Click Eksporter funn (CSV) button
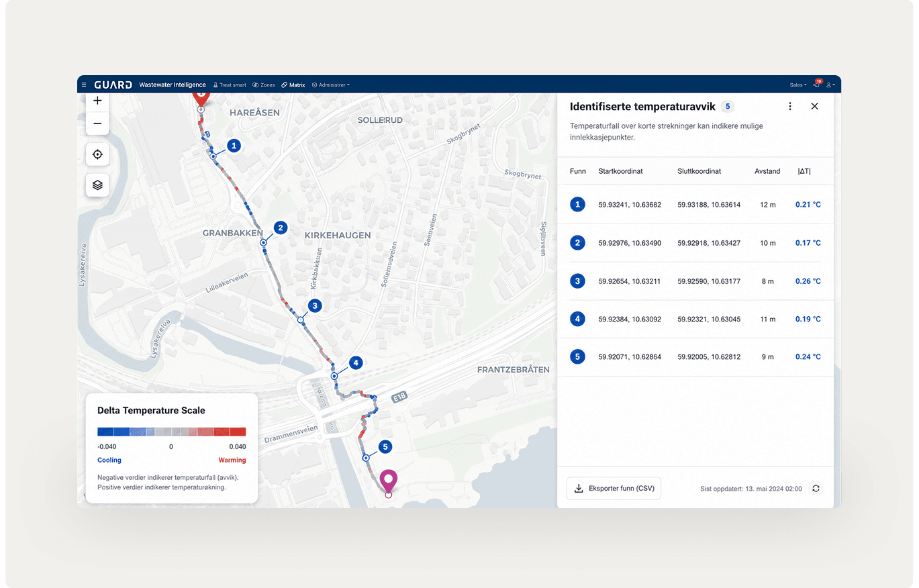 click(x=614, y=489)
